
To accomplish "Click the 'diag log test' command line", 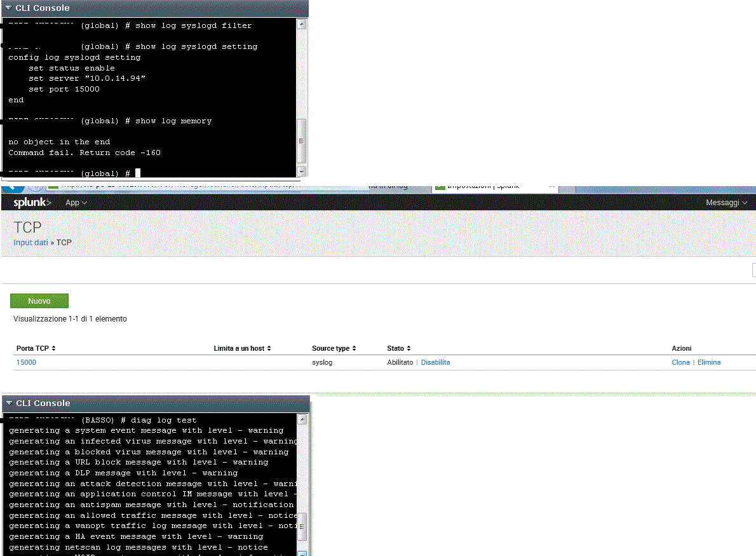I will click(x=163, y=420).
